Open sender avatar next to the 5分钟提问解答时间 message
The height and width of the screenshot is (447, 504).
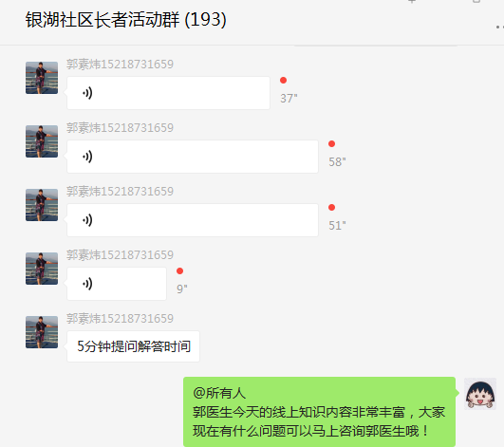pos(42,332)
